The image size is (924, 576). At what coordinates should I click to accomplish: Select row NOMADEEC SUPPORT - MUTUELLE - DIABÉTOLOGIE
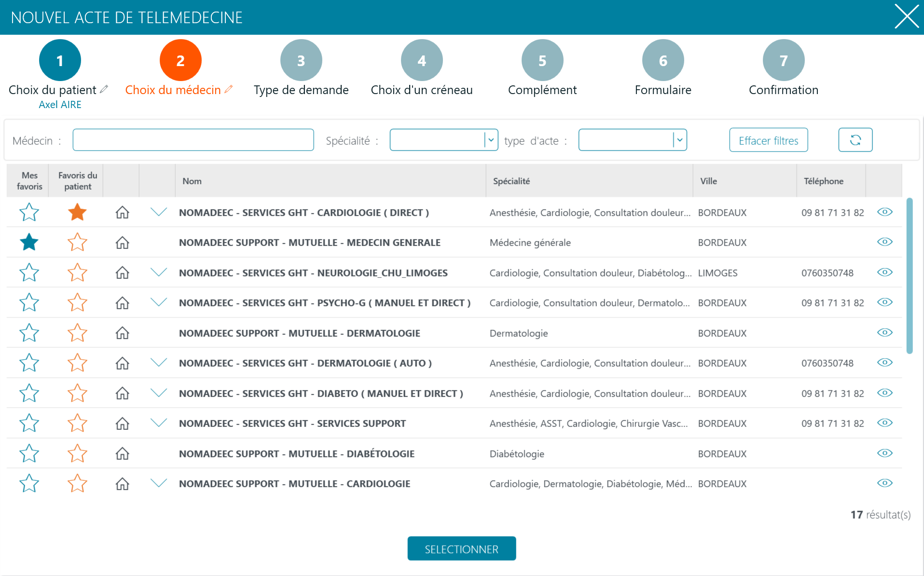tap(454, 453)
